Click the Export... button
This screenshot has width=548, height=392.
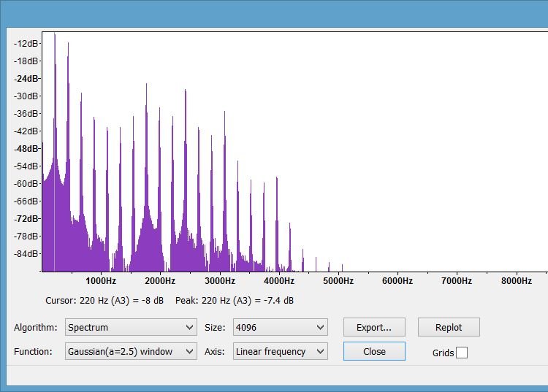[374, 327]
